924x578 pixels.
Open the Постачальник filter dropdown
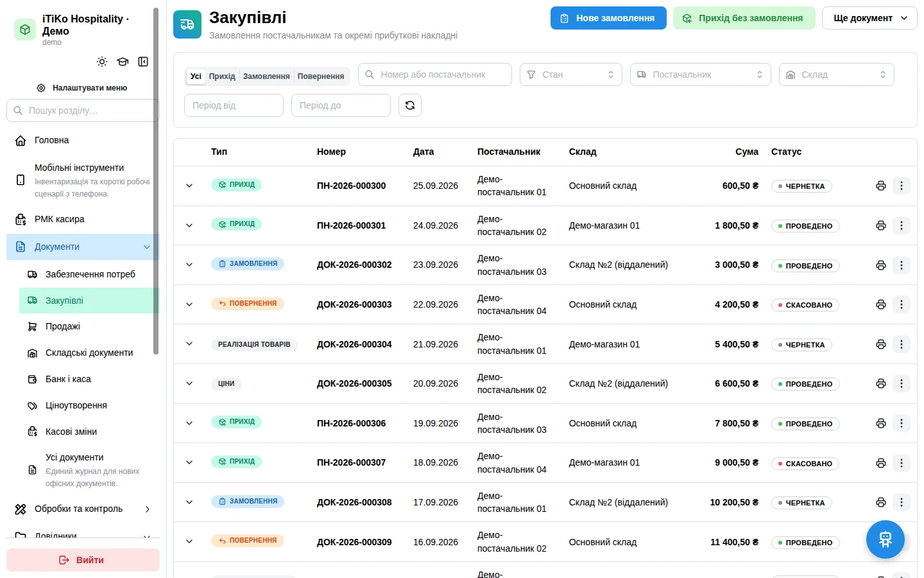pos(701,74)
